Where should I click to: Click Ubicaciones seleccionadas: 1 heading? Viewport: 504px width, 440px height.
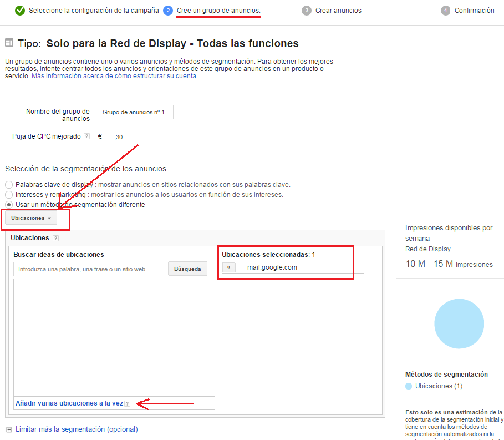268,255
